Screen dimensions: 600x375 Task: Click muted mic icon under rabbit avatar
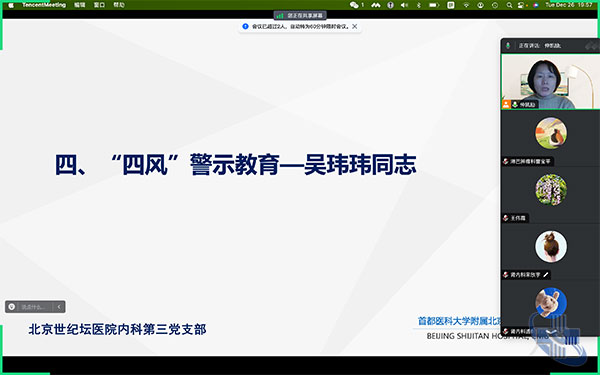(506, 331)
